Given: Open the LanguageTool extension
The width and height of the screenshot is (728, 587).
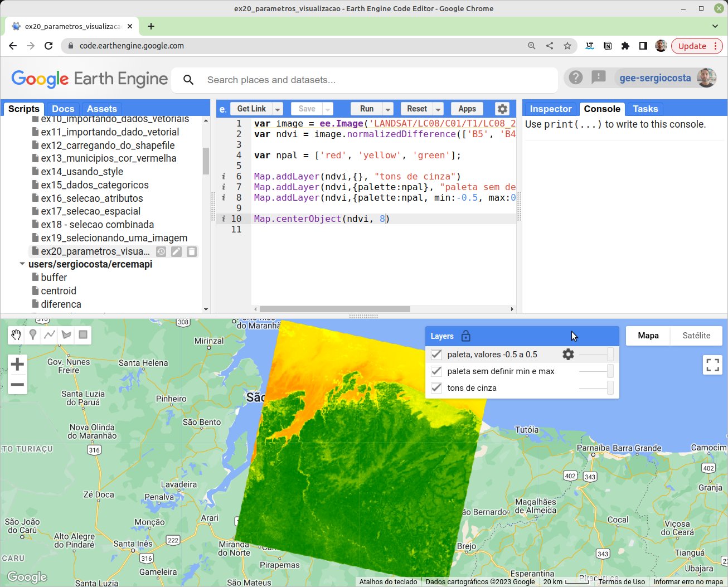Looking at the screenshot, I should tap(590, 46).
